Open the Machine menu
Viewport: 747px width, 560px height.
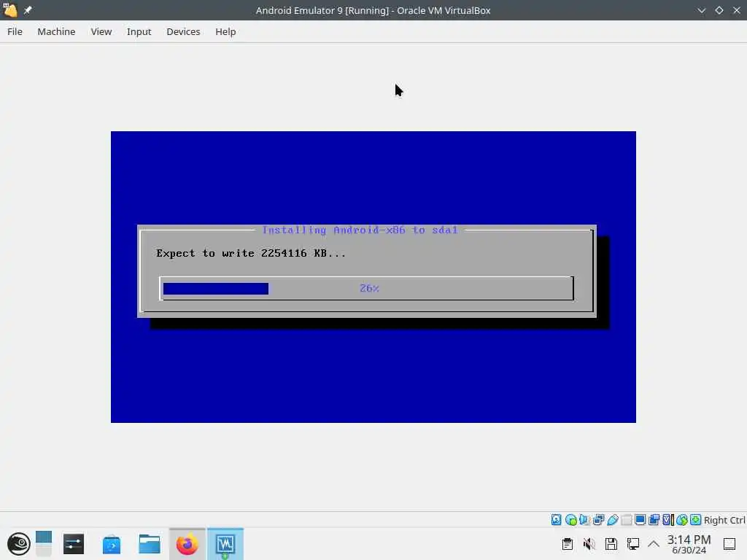[x=56, y=31]
